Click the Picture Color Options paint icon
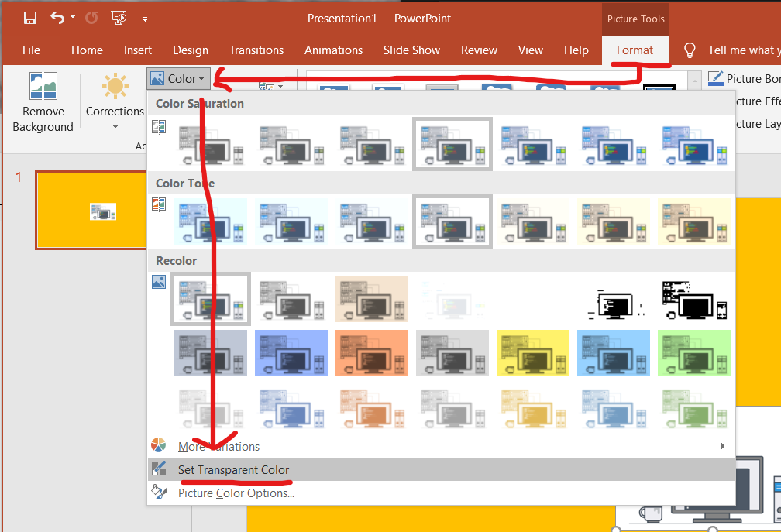The height and width of the screenshot is (532, 781). coord(159,493)
